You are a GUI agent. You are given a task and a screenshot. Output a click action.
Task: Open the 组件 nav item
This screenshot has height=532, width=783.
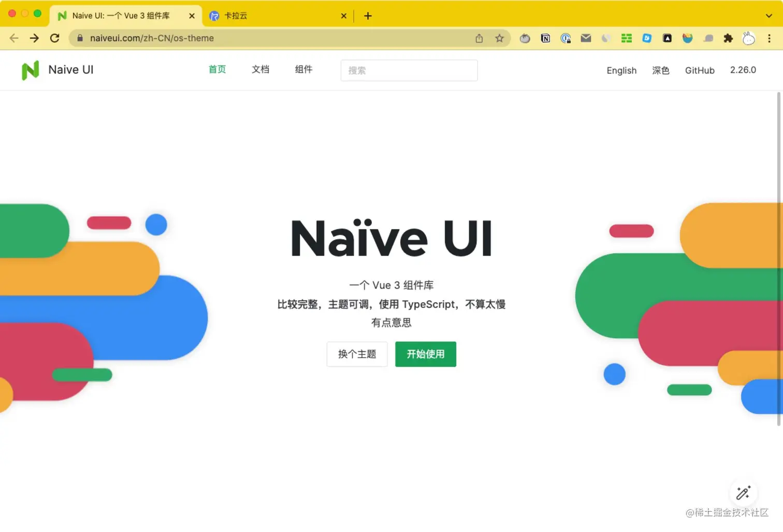tap(303, 69)
